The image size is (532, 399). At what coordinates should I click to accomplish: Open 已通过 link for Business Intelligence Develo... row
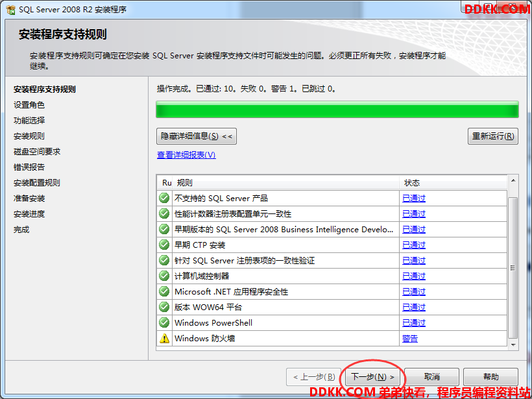413,230
